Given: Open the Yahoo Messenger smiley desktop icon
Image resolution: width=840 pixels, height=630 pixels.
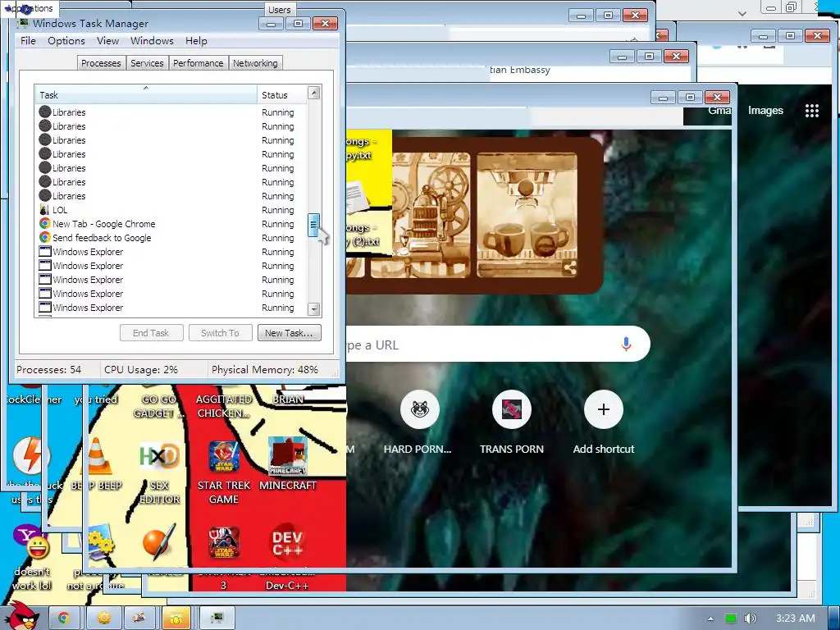Looking at the screenshot, I should (x=31, y=542).
